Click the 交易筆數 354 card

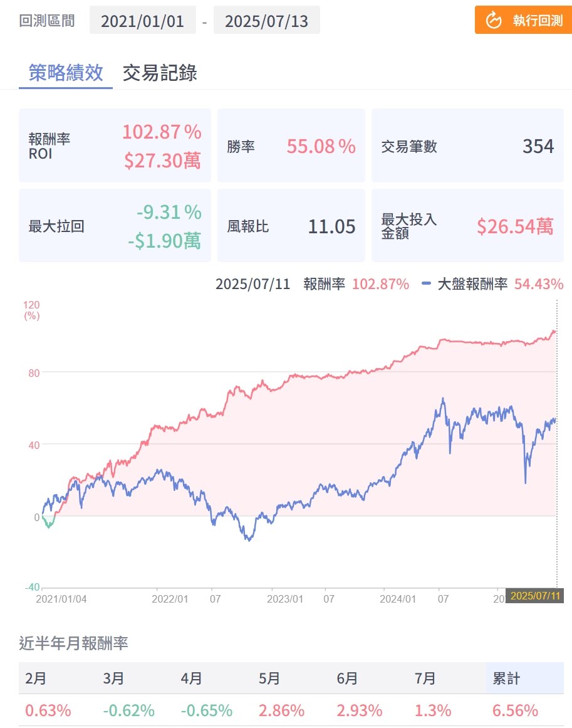click(x=467, y=145)
